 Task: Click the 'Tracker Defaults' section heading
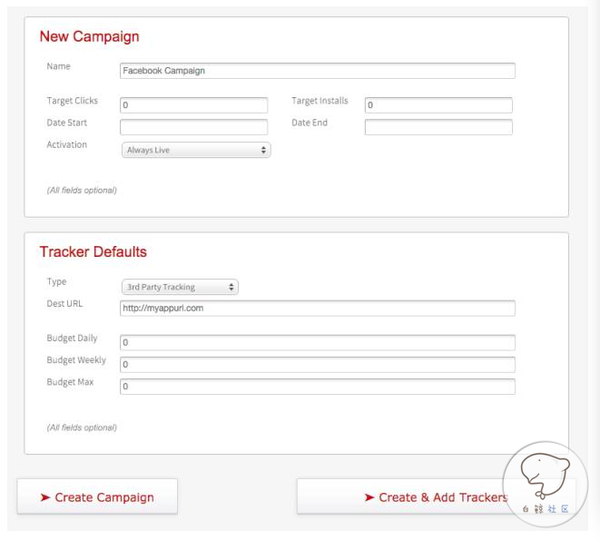pyautogui.click(x=93, y=252)
